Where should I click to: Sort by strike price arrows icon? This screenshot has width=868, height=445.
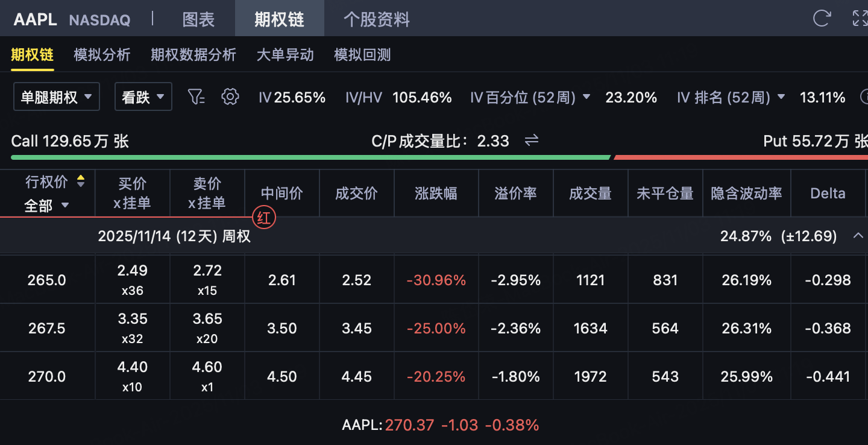pos(81,181)
